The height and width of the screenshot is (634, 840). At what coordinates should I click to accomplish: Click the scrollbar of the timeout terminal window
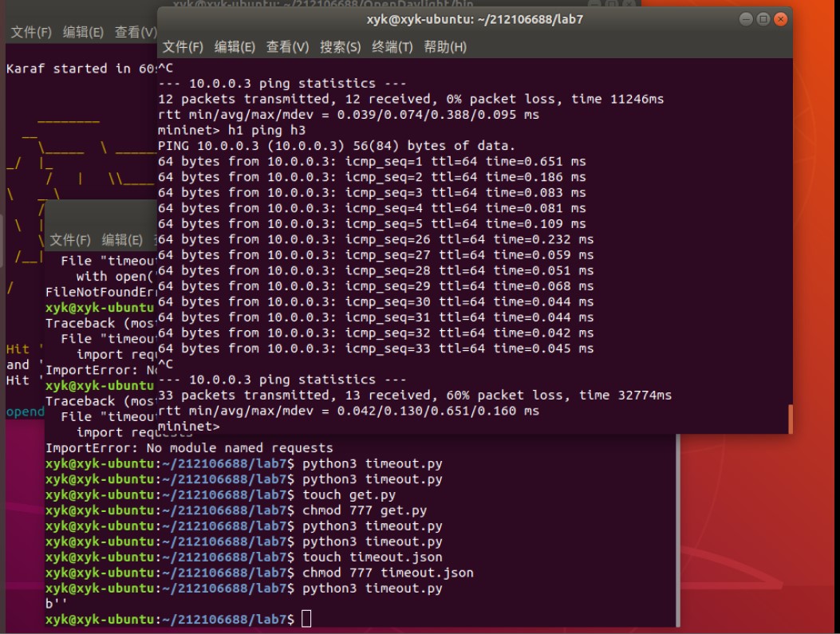pyautogui.click(x=678, y=530)
